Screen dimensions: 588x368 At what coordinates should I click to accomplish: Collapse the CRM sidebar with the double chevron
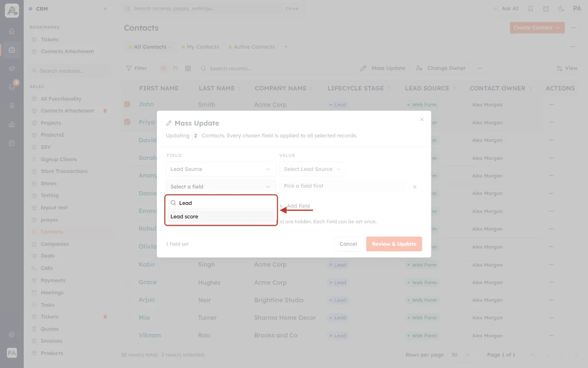click(x=105, y=9)
